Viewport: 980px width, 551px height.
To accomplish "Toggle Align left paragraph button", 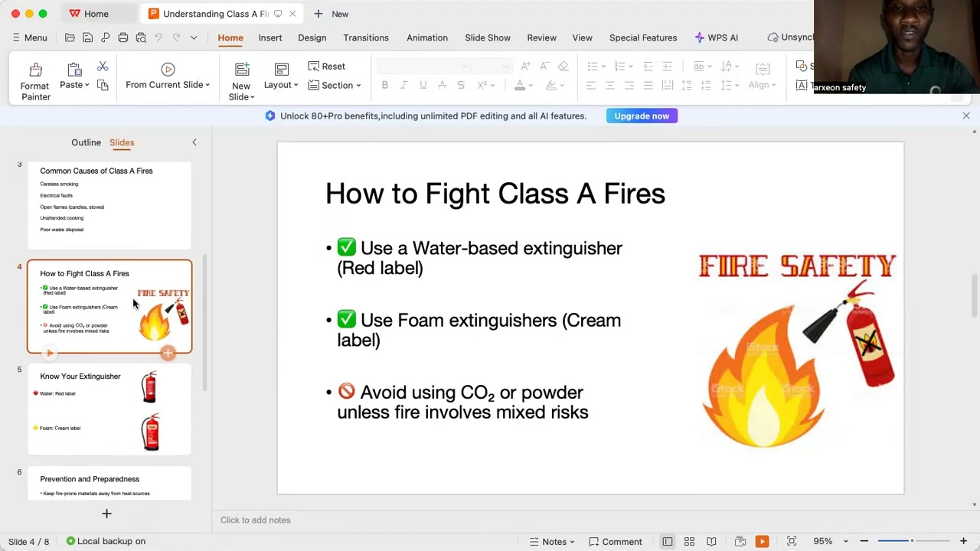I will pos(591,85).
